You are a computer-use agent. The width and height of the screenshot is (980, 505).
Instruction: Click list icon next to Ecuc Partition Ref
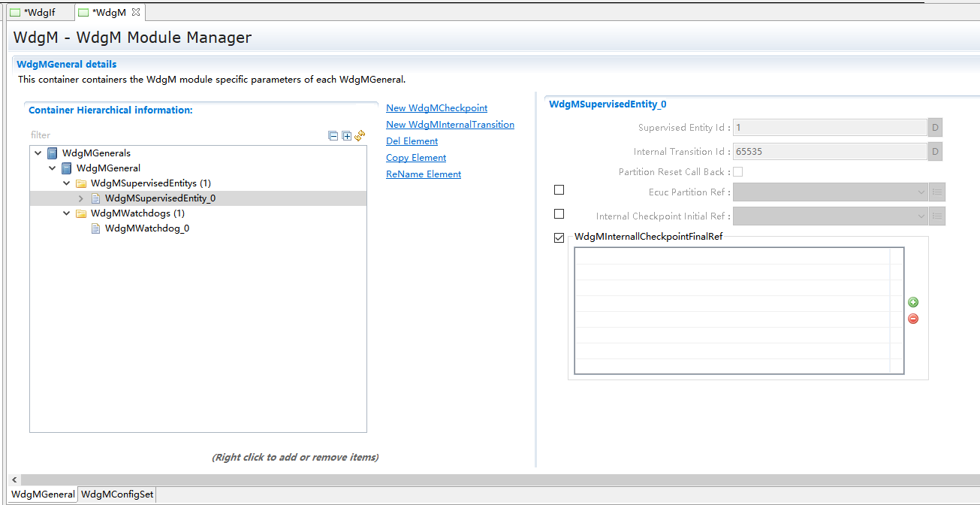coord(937,192)
